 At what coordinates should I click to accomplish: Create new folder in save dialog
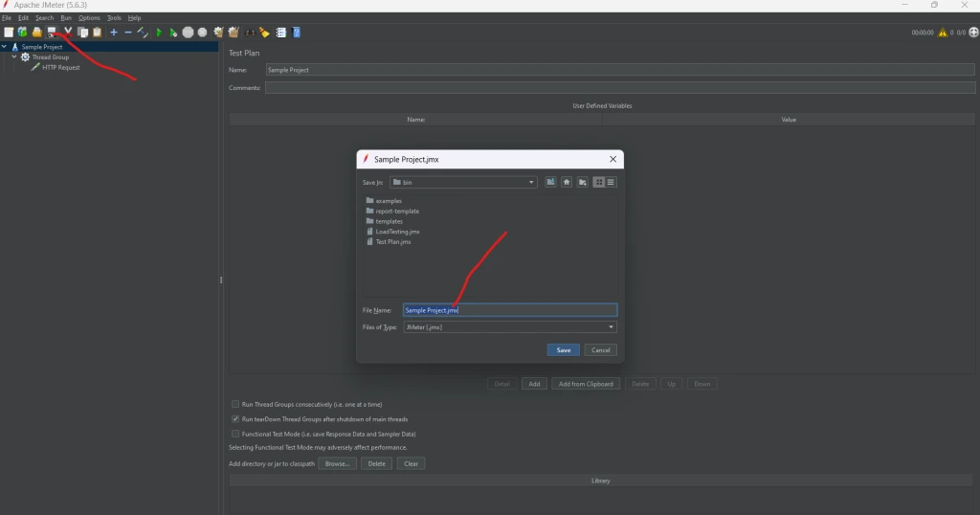(583, 182)
